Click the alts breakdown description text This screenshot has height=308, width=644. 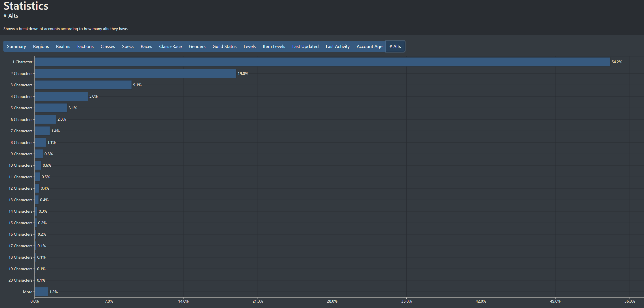coord(66,29)
